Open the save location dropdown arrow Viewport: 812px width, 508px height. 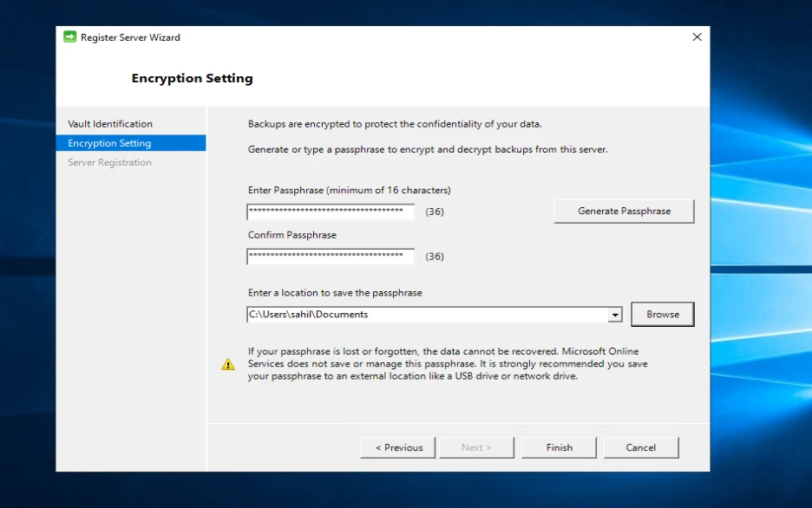coord(615,314)
